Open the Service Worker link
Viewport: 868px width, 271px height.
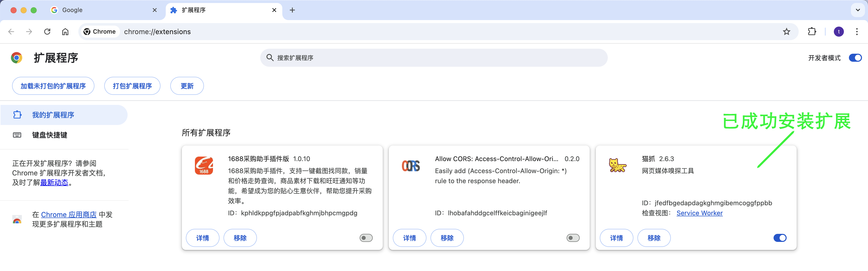[699, 213]
